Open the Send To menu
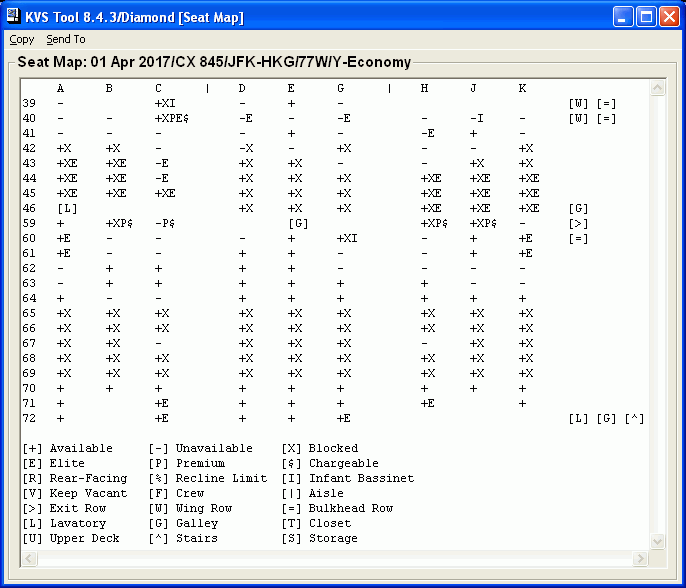 (x=66, y=39)
